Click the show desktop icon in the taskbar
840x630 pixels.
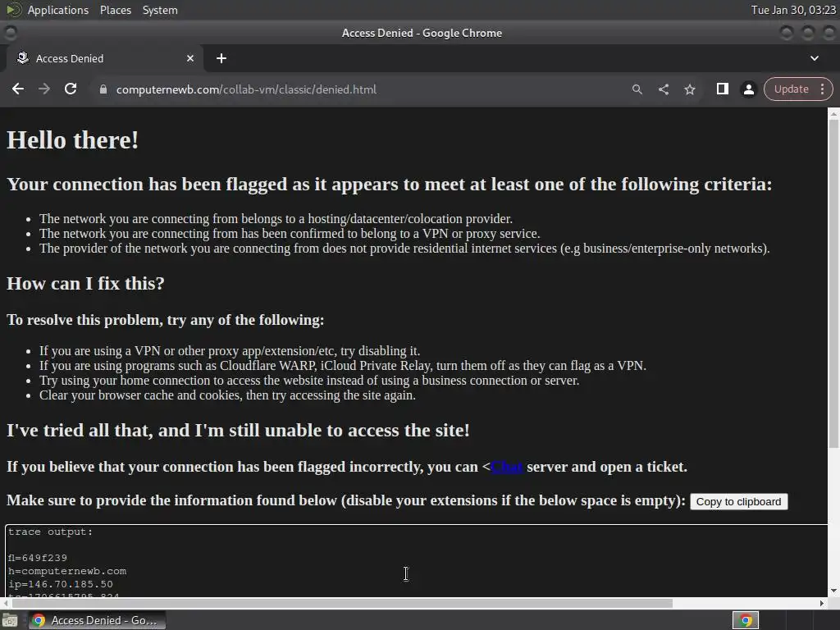pyautogui.click(x=10, y=620)
